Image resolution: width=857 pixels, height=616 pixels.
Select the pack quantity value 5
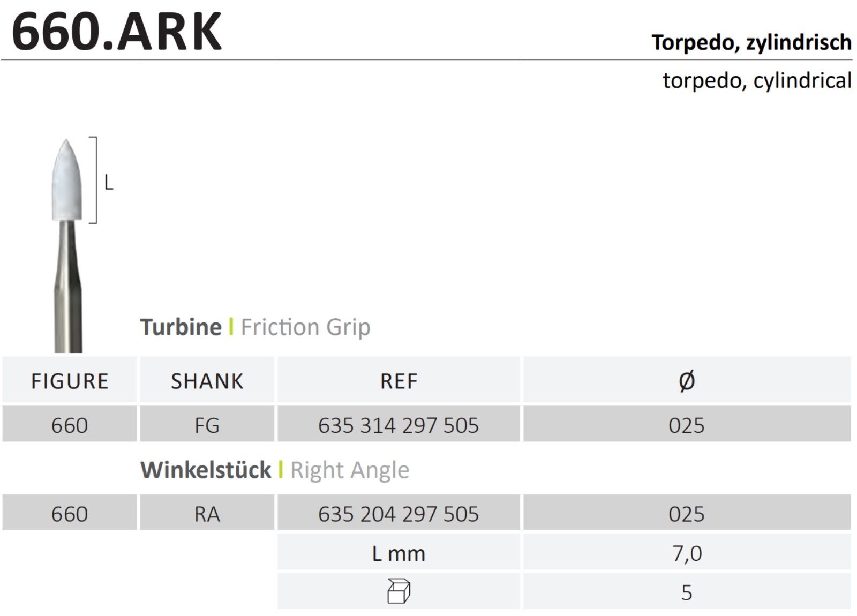687,592
